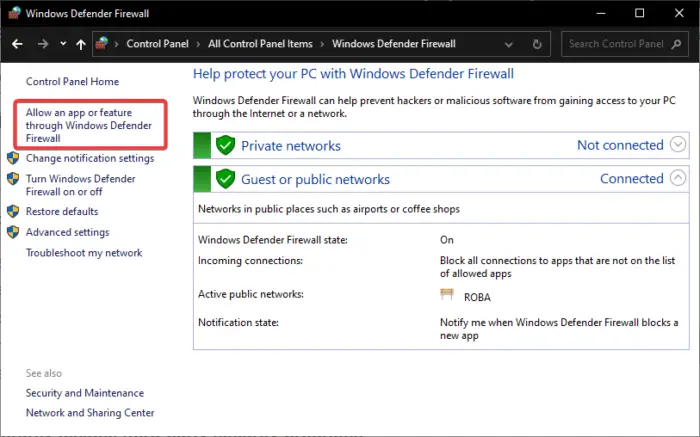Click Windows Defender Firewall state label
Screen dimensions: 700x437
[272, 240]
